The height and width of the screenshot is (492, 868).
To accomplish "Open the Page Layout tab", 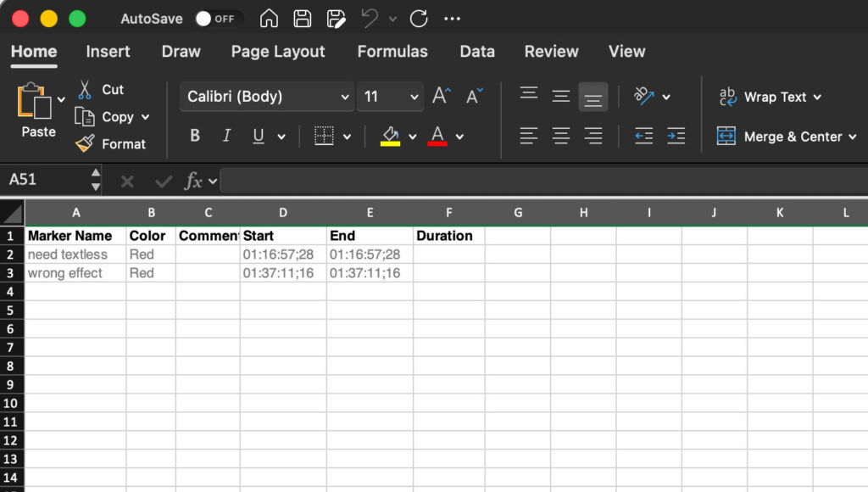I will point(278,51).
